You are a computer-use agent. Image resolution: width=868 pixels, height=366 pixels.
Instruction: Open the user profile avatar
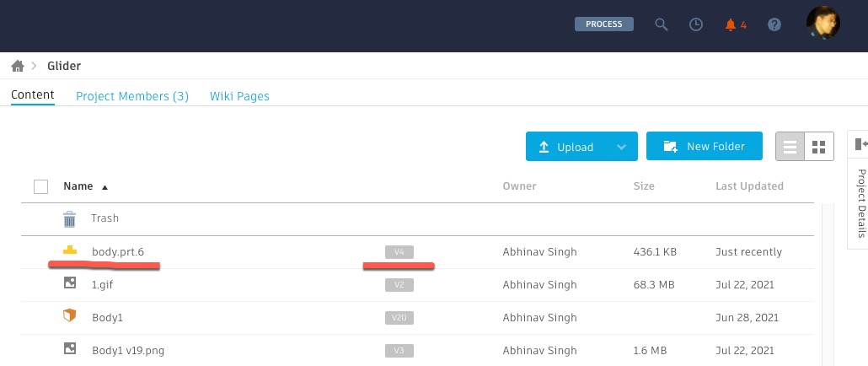[823, 23]
